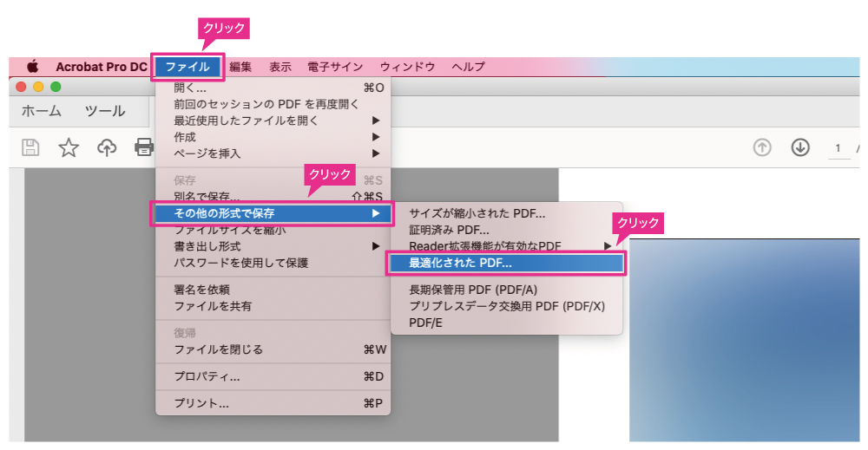The height and width of the screenshot is (450, 868).
Task: Switch to the ホーム tab
Action: point(42,111)
